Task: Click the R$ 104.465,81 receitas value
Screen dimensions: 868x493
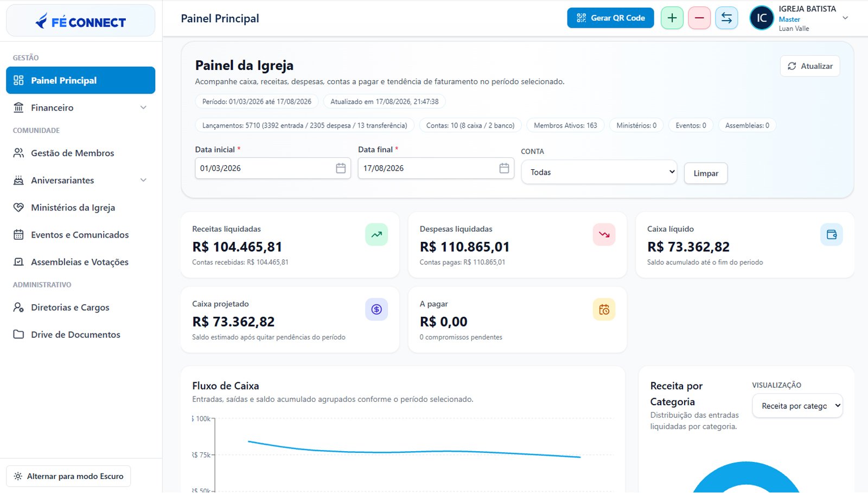Action: click(237, 247)
